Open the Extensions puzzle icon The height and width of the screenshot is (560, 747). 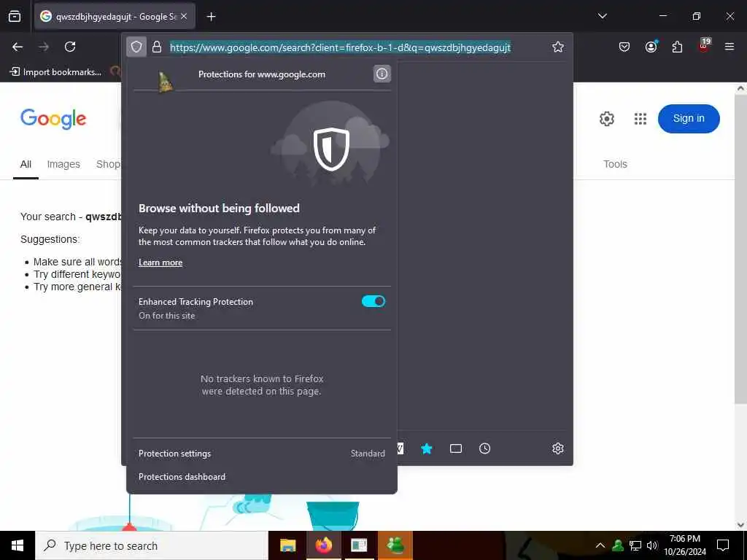coord(677,47)
